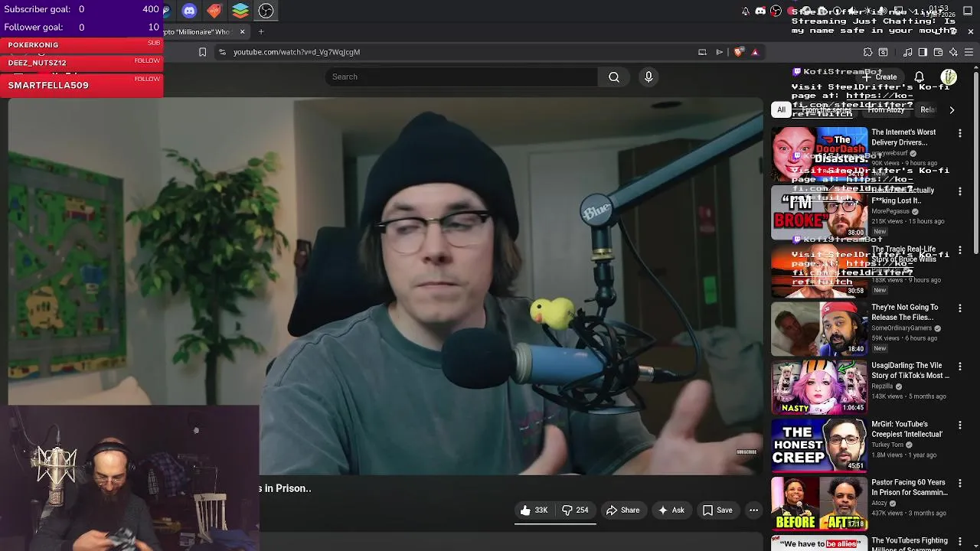Open options menu for UsagiDarling video
The height and width of the screenshot is (551, 980).
[960, 367]
